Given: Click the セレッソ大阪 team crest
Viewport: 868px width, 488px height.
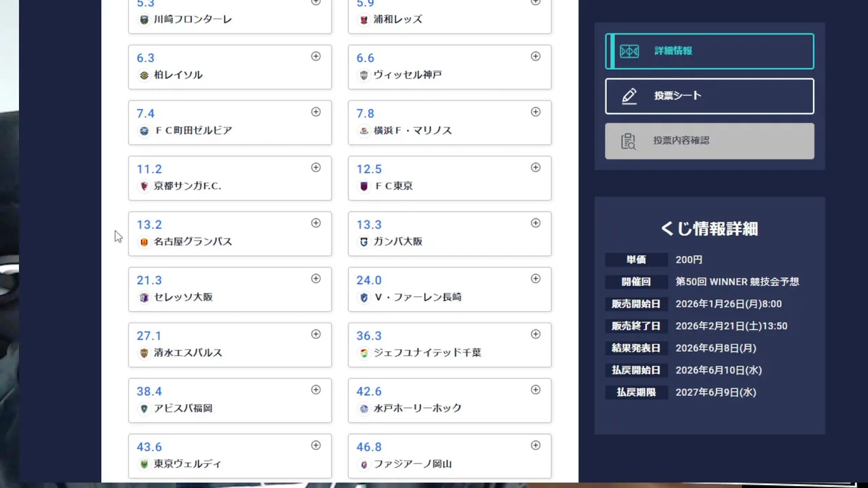Looking at the screenshot, I should (x=144, y=298).
